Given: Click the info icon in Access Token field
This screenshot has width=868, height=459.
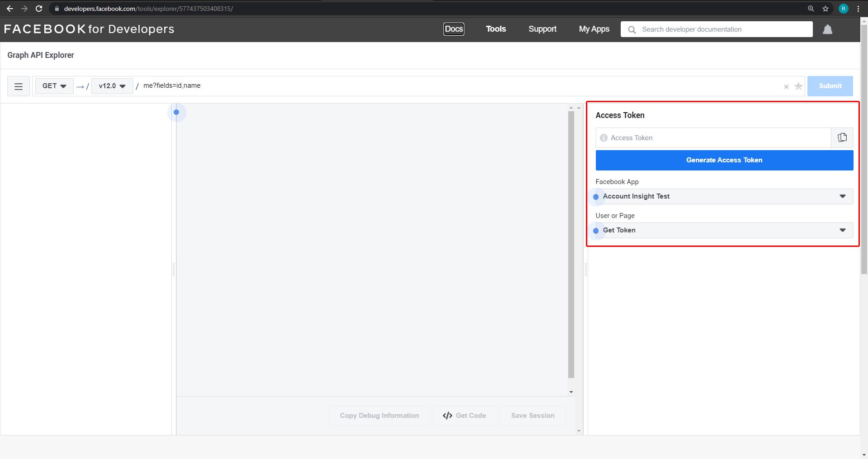Looking at the screenshot, I should (604, 138).
